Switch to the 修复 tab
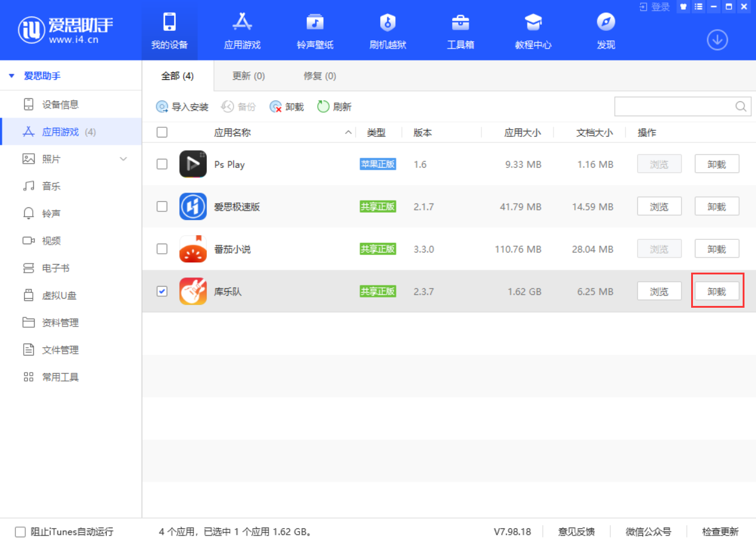The height and width of the screenshot is (544, 756). (319, 76)
